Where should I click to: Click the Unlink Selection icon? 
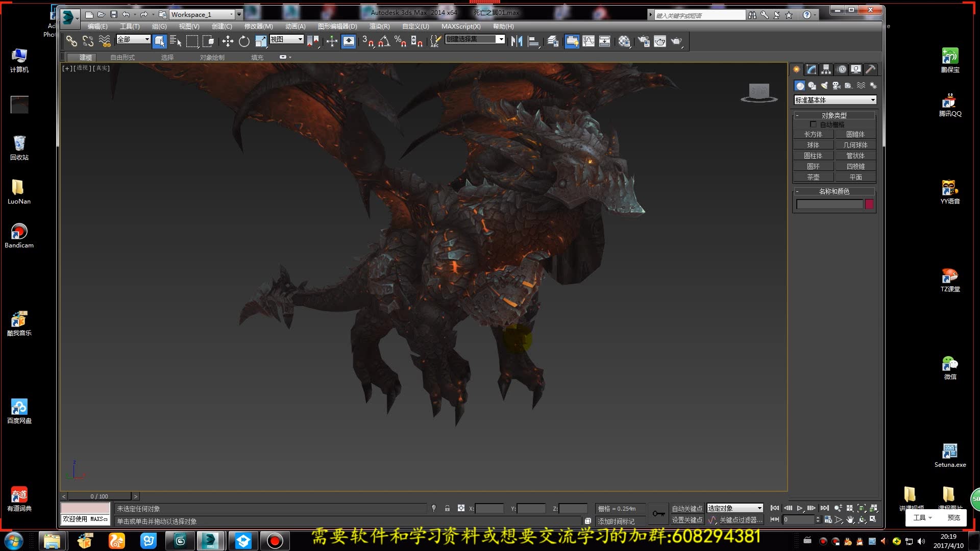tap(88, 41)
